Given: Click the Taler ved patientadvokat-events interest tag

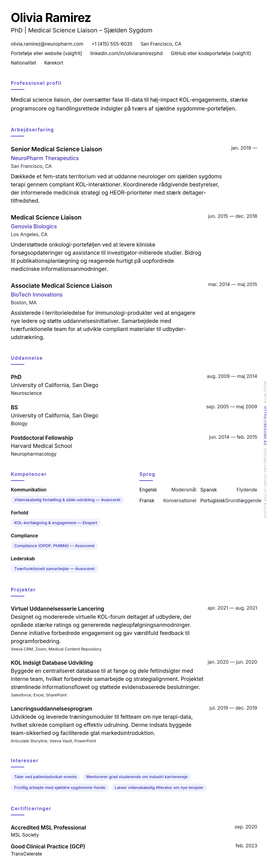Looking at the screenshot, I should (45, 777).
